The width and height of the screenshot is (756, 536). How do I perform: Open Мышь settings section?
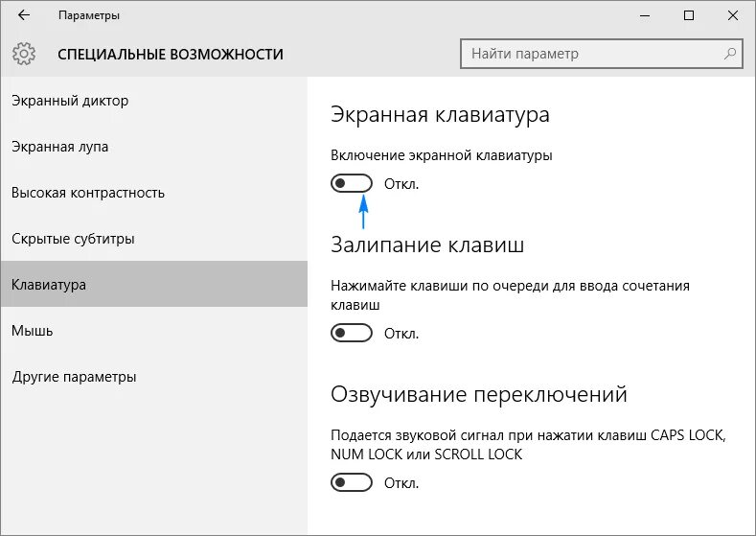coord(33,331)
